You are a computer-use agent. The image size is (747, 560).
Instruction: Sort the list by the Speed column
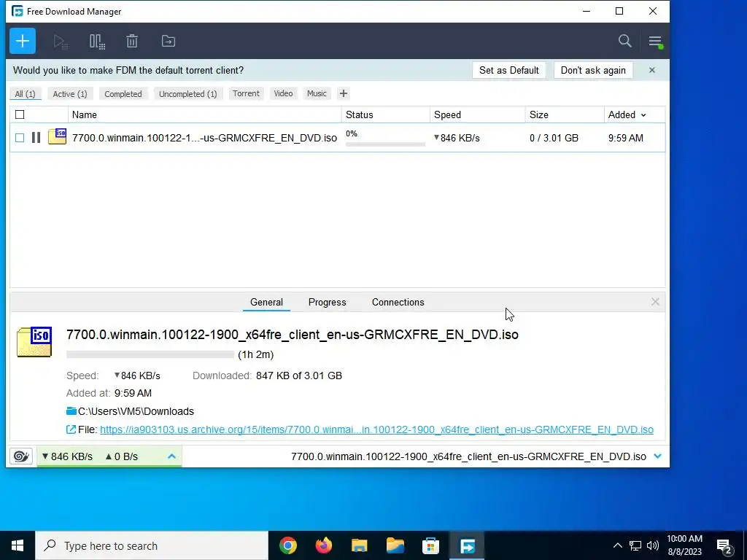pyautogui.click(x=477, y=114)
